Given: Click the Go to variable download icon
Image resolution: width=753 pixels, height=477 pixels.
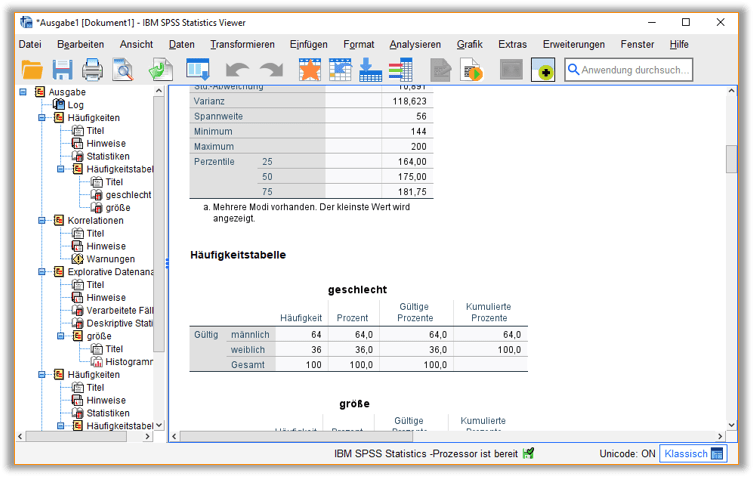Looking at the screenshot, I should pos(370,70).
